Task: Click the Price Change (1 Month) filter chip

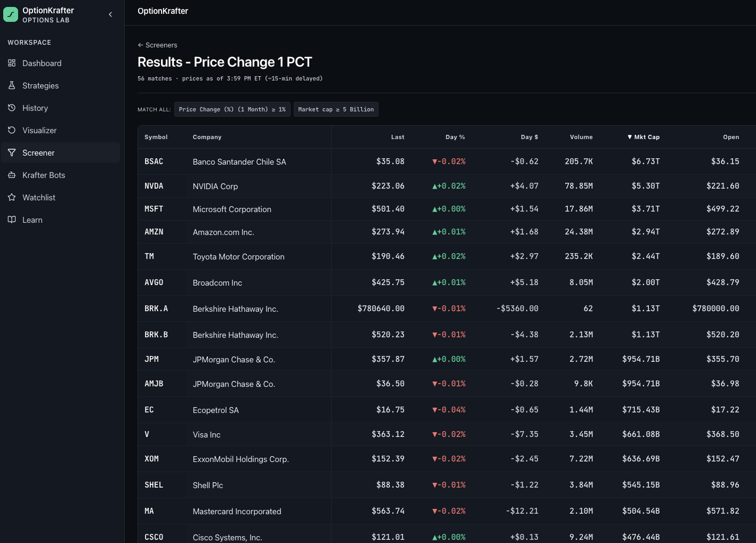Action: point(232,109)
